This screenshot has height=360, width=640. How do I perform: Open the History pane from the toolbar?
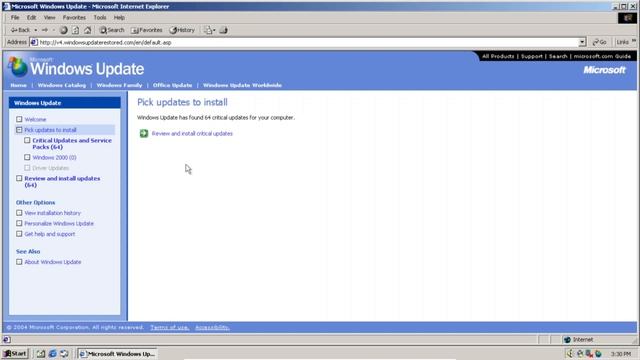[182, 30]
